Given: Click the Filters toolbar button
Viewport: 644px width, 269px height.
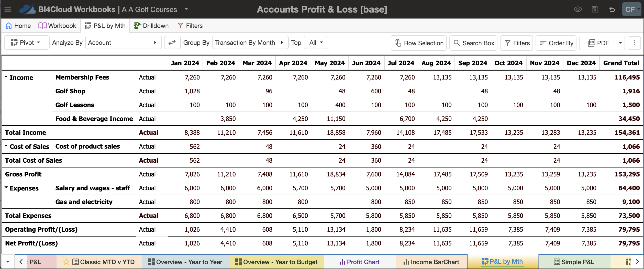Looking at the screenshot, I should [517, 43].
